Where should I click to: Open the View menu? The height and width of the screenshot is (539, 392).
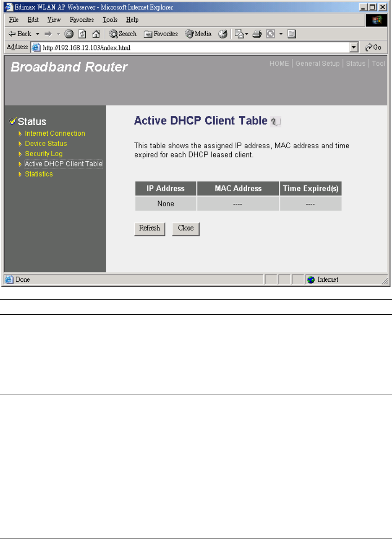coord(54,19)
